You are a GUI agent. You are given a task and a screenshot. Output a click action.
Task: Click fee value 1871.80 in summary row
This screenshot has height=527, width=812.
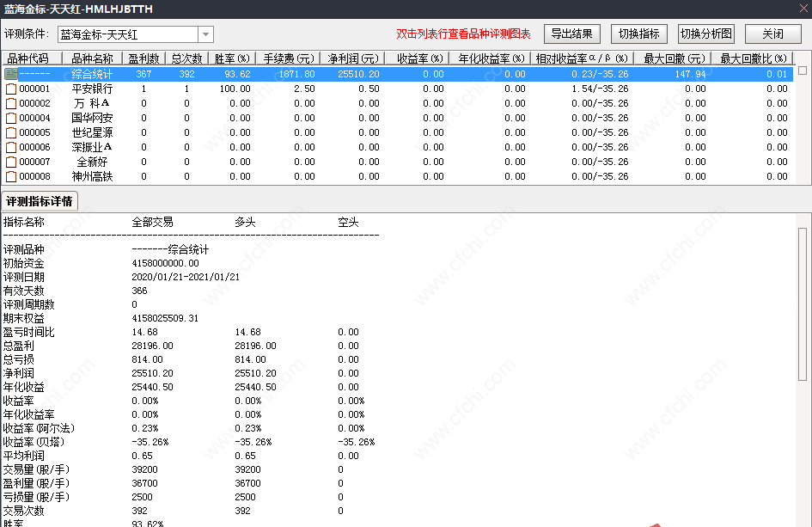pos(296,74)
